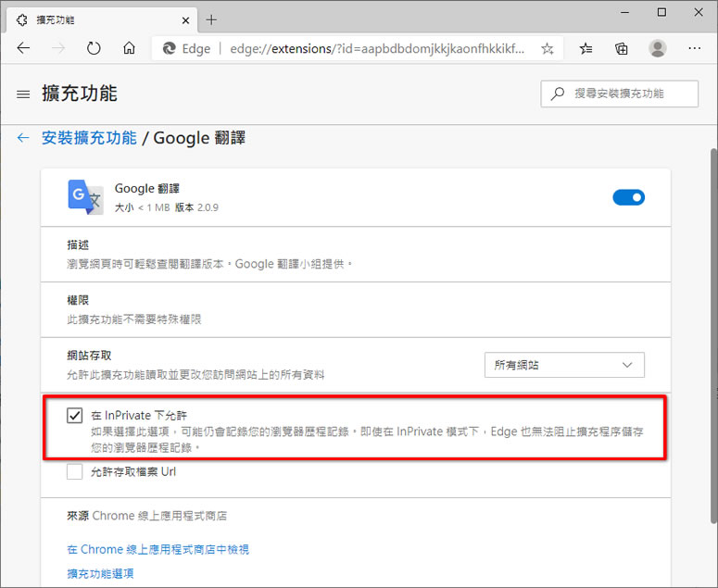Click the 網站存取 heading
Image resolution: width=718 pixels, height=588 pixels.
click(x=89, y=356)
